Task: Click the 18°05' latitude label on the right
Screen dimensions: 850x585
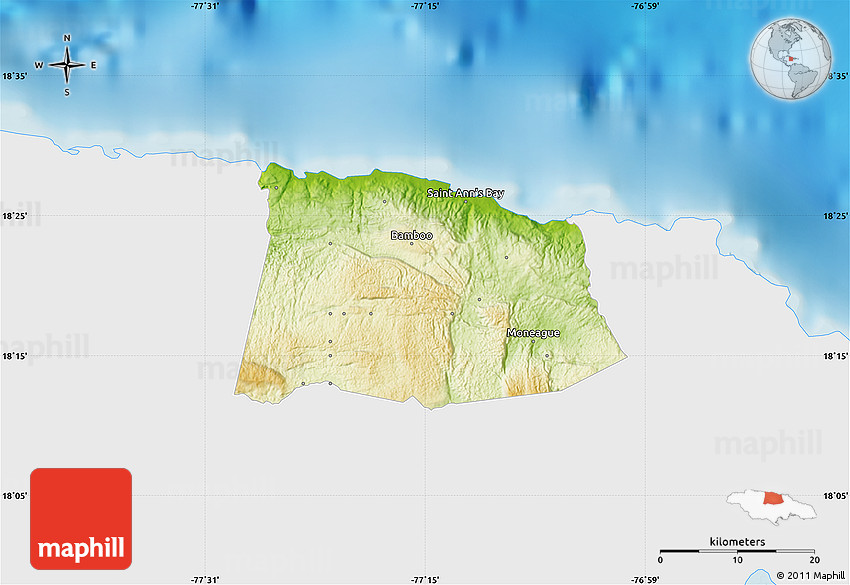Action: coord(834,495)
